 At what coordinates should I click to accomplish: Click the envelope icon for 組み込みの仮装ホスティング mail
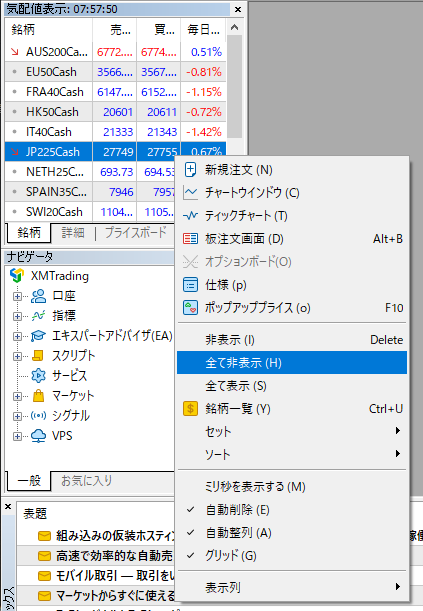(x=44, y=536)
